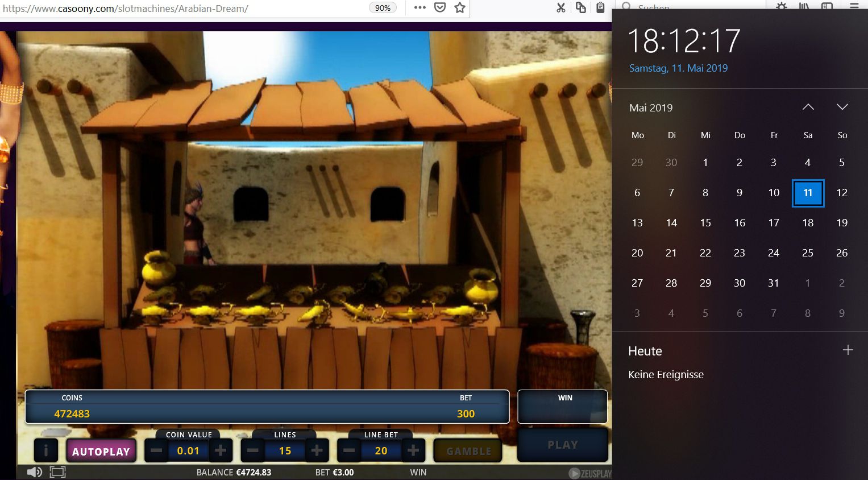
Task: Bookmark this page with star icon
Action: tap(460, 8)
